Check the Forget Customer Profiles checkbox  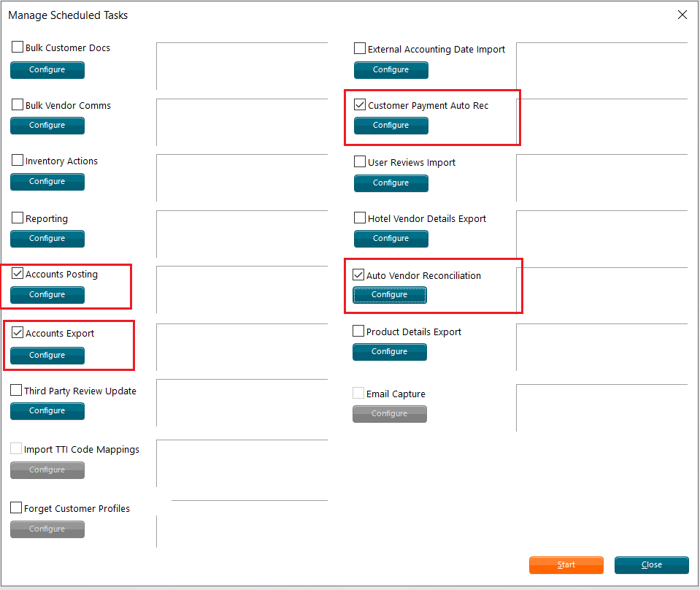[16, 507]
